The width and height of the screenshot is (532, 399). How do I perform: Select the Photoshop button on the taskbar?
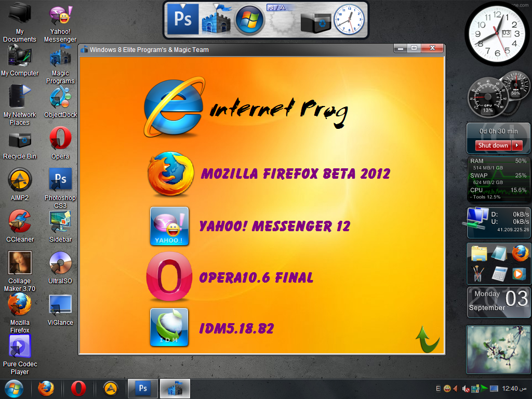click(142, 388)
